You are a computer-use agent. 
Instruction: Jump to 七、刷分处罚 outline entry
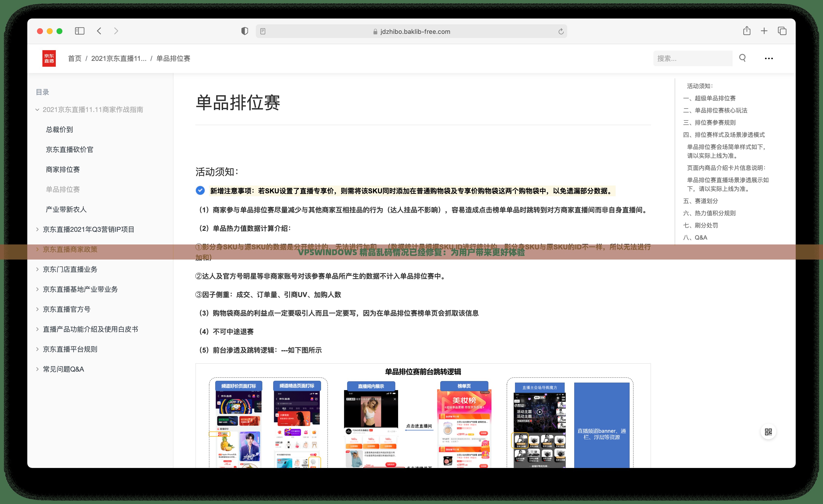(x=700, y=225)
